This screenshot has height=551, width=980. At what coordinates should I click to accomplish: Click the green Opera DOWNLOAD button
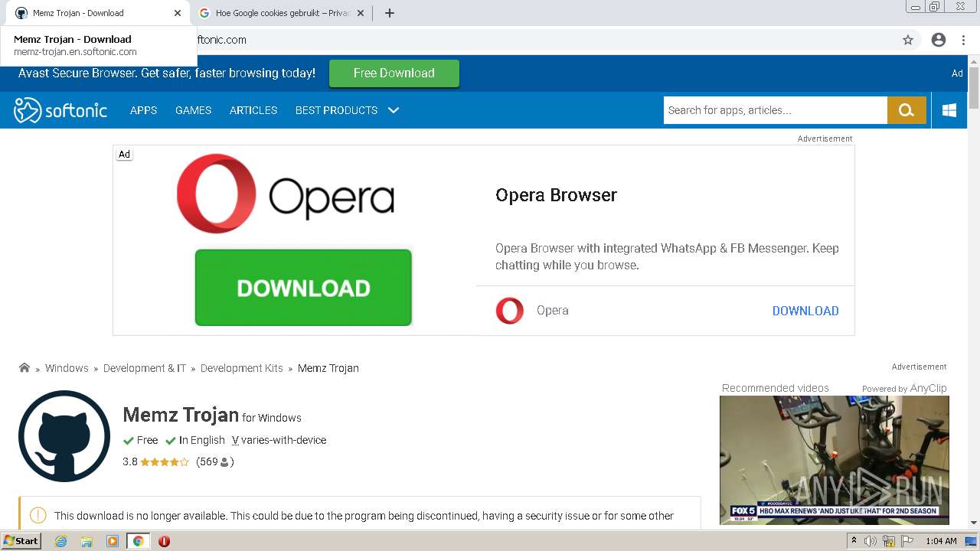[x=303, y=288]
